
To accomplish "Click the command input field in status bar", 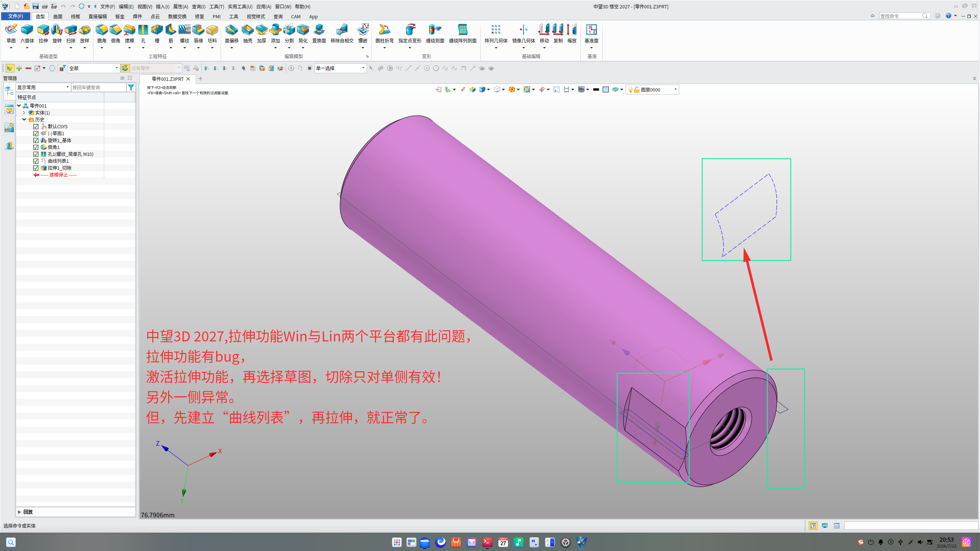I will [x=911, y=526].
